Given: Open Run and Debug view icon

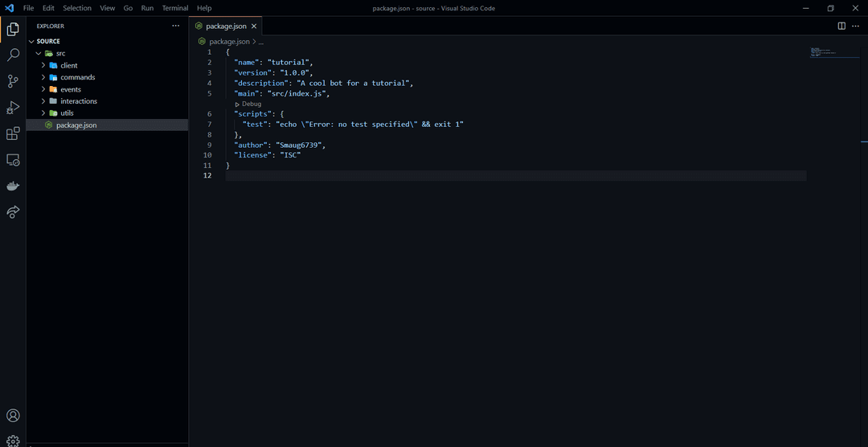Looking at the screenshot, I should tap(13, 108).
